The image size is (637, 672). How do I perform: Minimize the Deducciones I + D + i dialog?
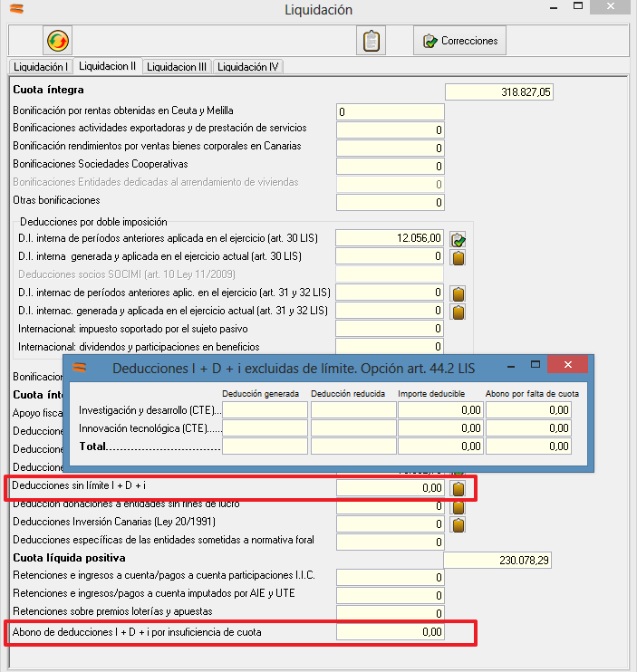click(511, 367)
